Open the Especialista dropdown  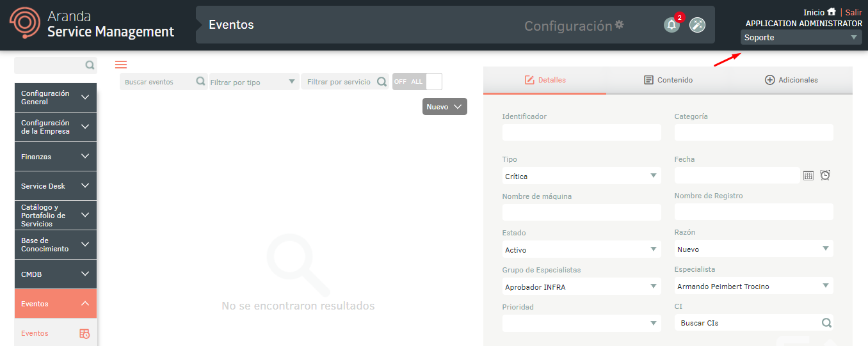[x=753, y=287]
